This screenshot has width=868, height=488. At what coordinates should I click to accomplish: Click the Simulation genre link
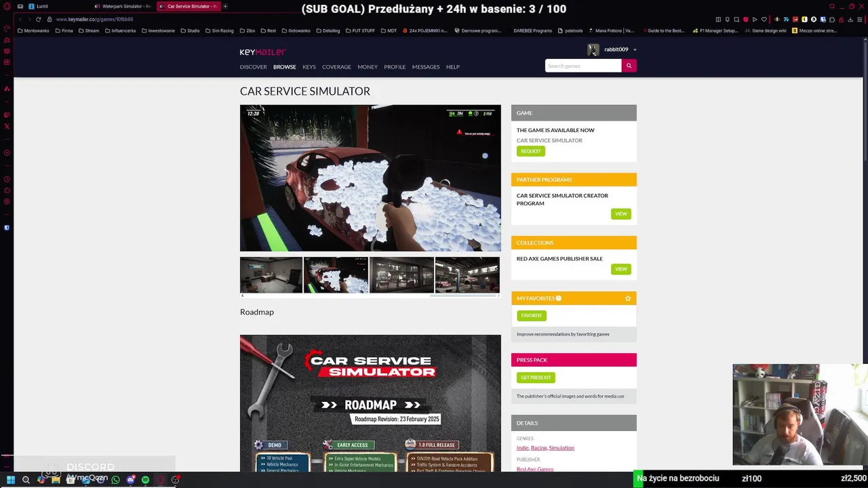pyautogui.click(x=561, y=448)
